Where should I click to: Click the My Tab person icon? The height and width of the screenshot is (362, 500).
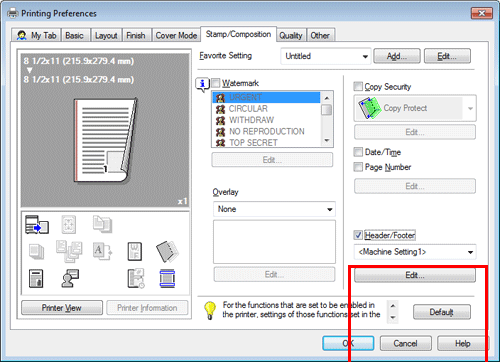point(22,35)
